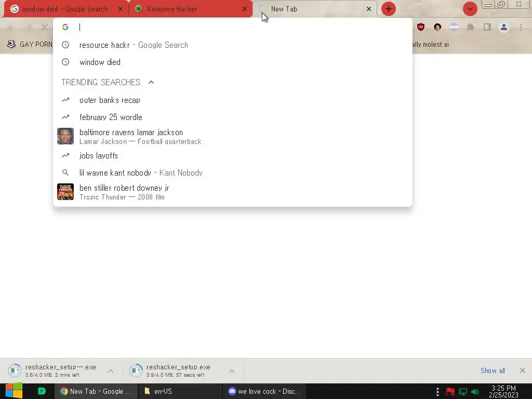Click the clock icon beside 'window died'
The width and height of the screenshot is (532, 399).
[65, 62]
